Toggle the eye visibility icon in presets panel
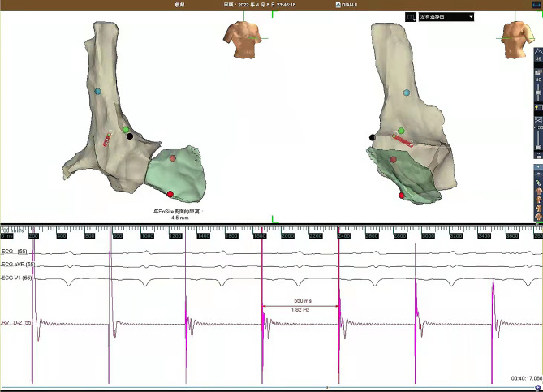543x392 pixels. [x=538, y=174]
